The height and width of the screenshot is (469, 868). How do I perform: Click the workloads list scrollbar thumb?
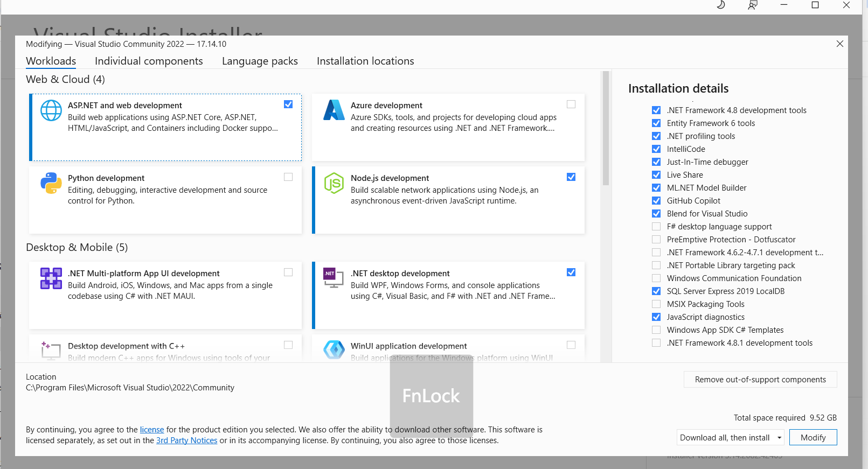tap(606, 128)
